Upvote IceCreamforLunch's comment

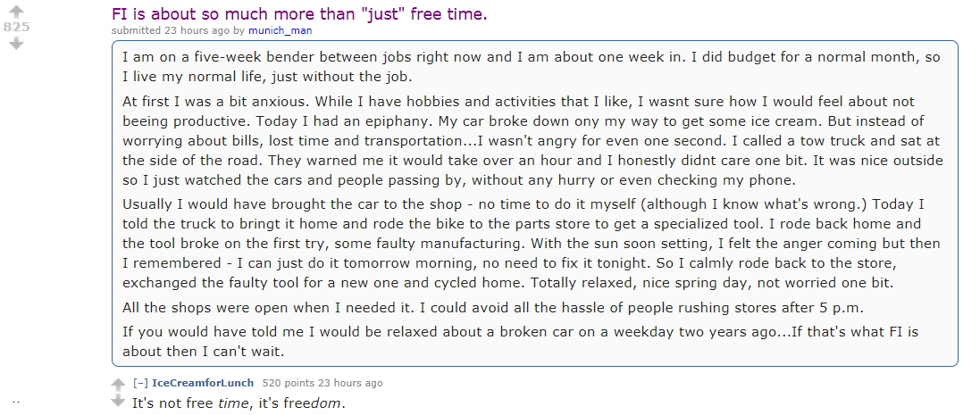118,384
